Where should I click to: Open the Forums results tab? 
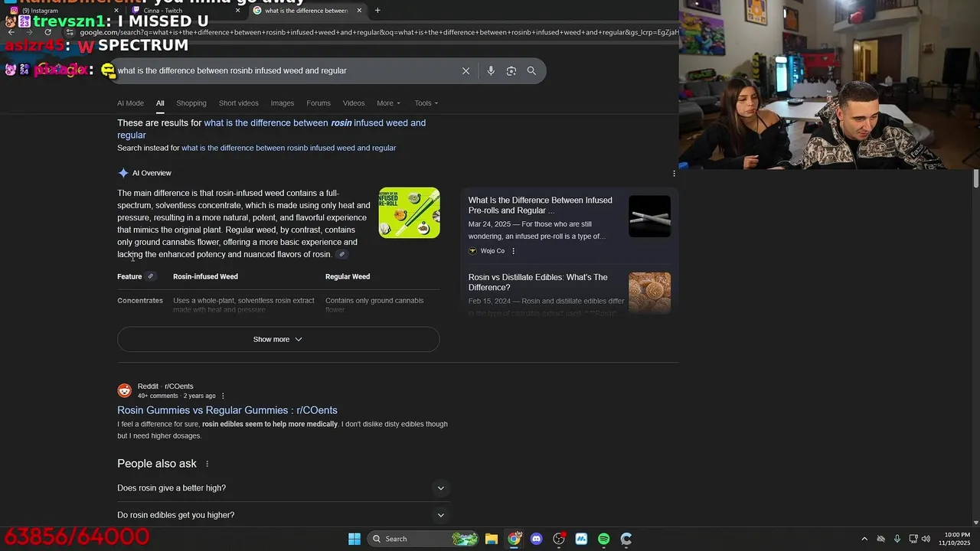point(318,103)
